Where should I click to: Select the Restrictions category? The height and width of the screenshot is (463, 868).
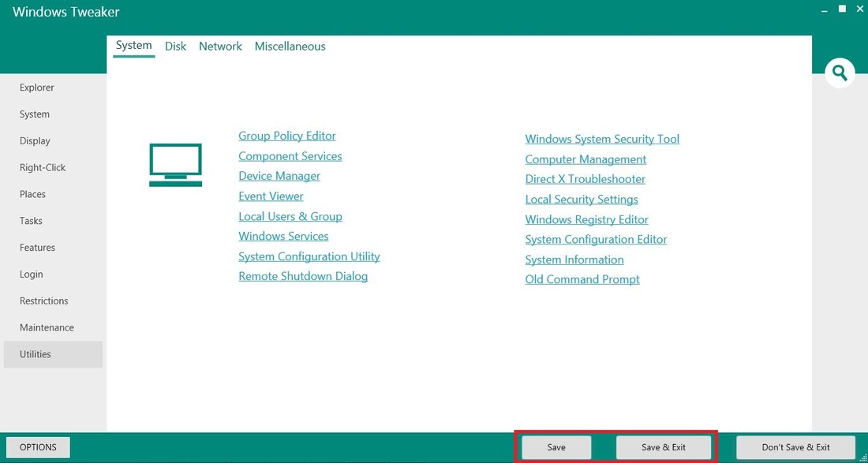coord(53,301)
